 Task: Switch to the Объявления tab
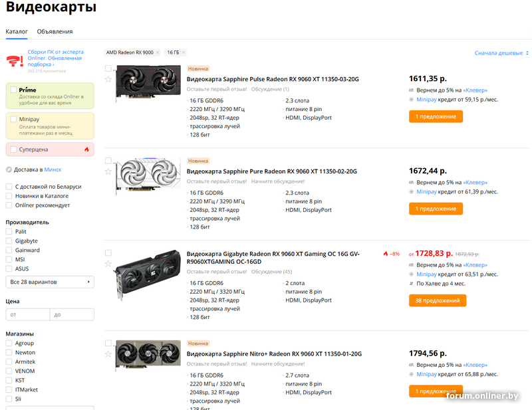click(x=55, y=31)
